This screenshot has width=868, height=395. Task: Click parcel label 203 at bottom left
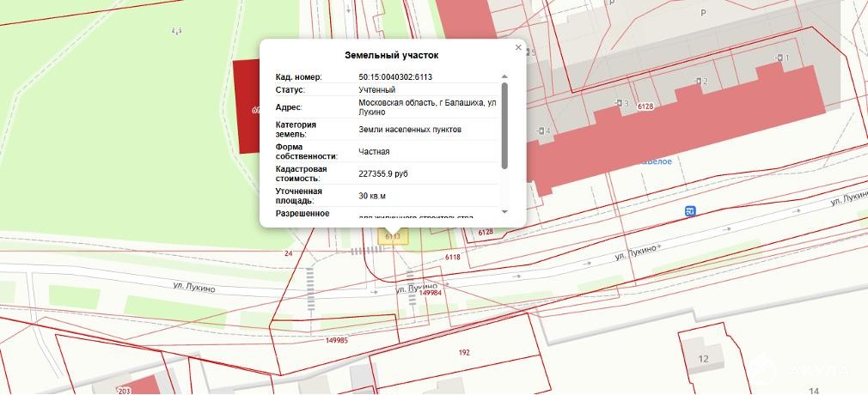tap(125, 390)
